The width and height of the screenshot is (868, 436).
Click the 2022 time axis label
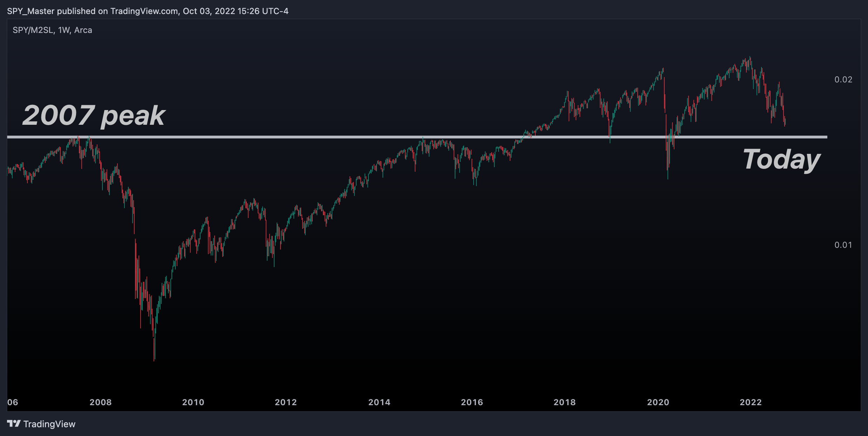tap(751, 402)
